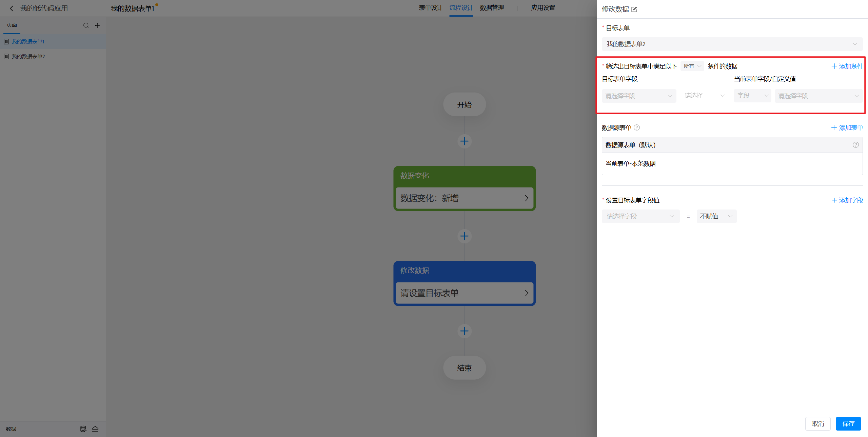Click the edit icon beside 修改数据 title
Screen dimensions: 868x437
pos(634,9)
